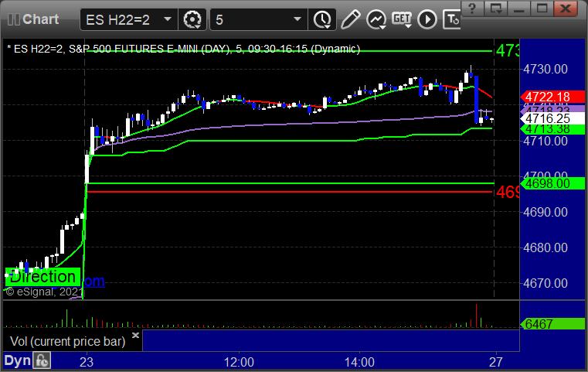Viewport: 588px width, 372px height.
Task: Select the red 4722.18 price marker
Action: coord(552,97)
